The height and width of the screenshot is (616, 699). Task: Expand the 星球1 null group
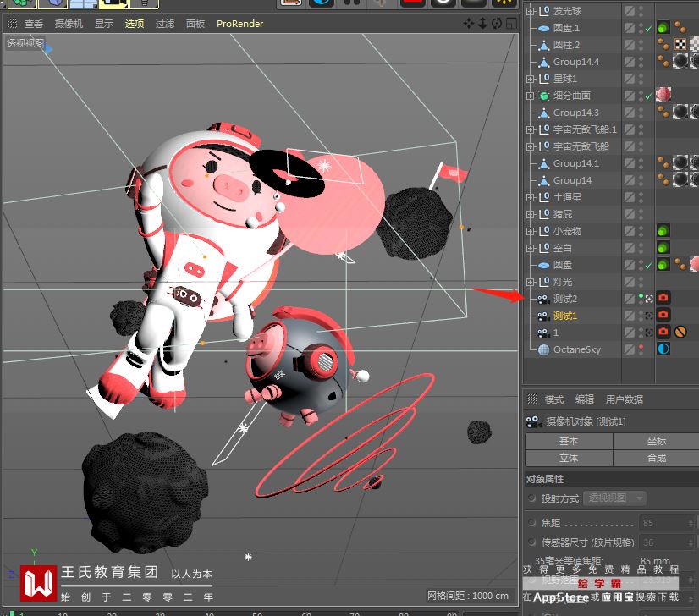pos(530,80)
